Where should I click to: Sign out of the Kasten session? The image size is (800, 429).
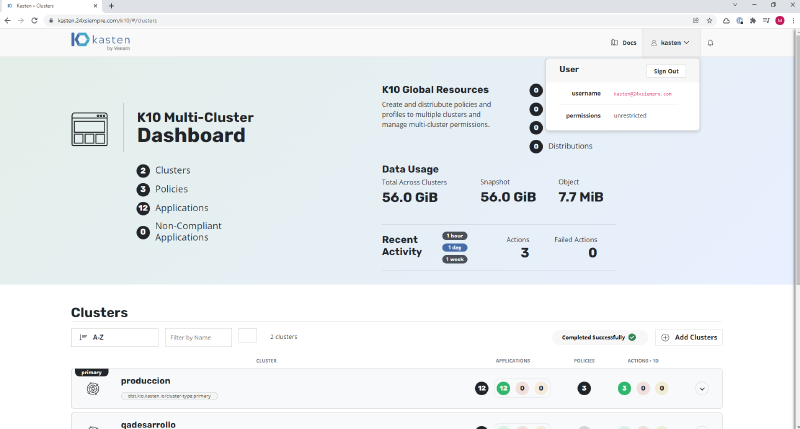[666, 71]
